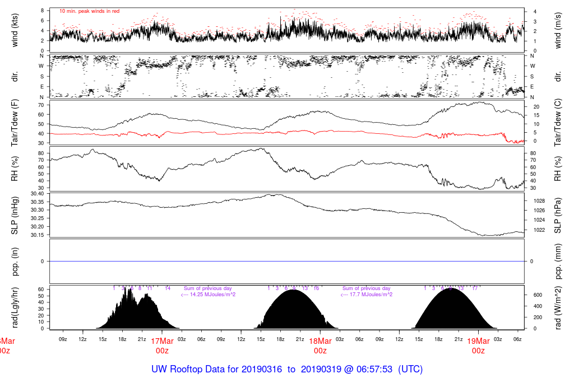Click the 'pcp. (mm)' axis label

pos(558,262)
